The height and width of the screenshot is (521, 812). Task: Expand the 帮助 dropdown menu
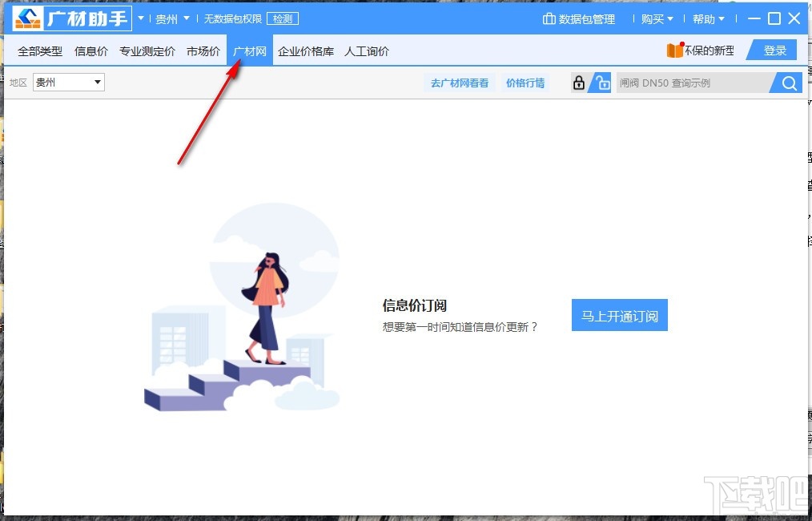tap(708, 18)
